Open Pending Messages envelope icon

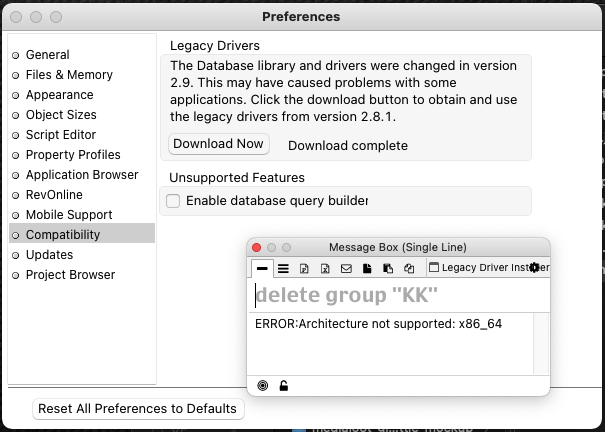[346, 268]
